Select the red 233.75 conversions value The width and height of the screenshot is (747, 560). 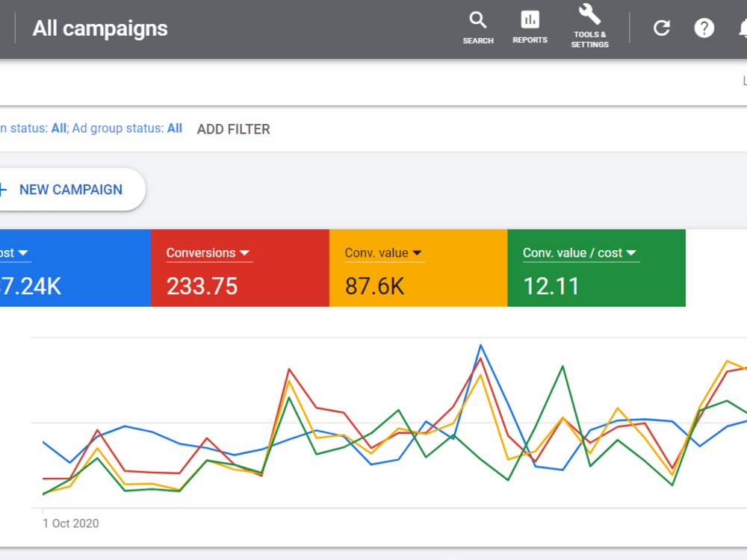(x=202, y=286)
